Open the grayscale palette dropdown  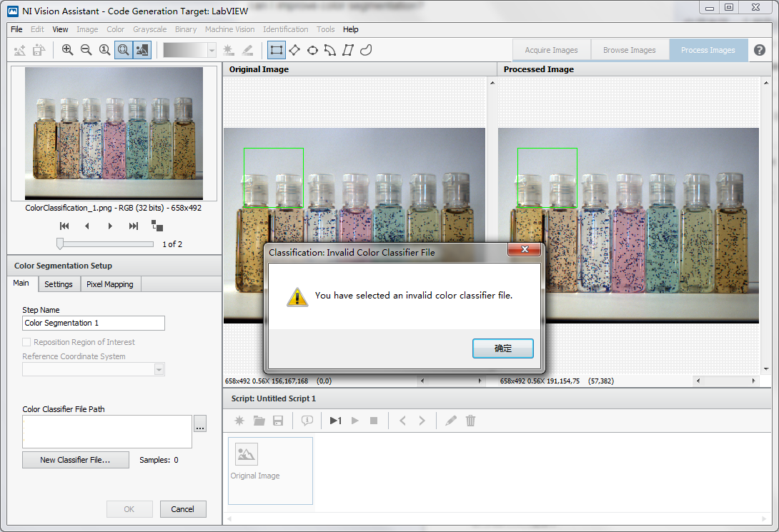(x=212, y=50)
